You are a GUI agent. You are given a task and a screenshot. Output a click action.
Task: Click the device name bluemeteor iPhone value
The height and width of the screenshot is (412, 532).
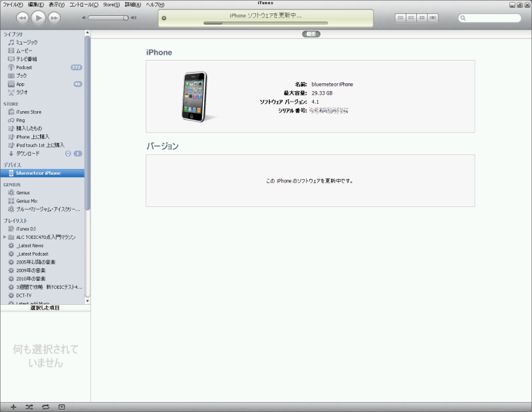click(332, 85)
